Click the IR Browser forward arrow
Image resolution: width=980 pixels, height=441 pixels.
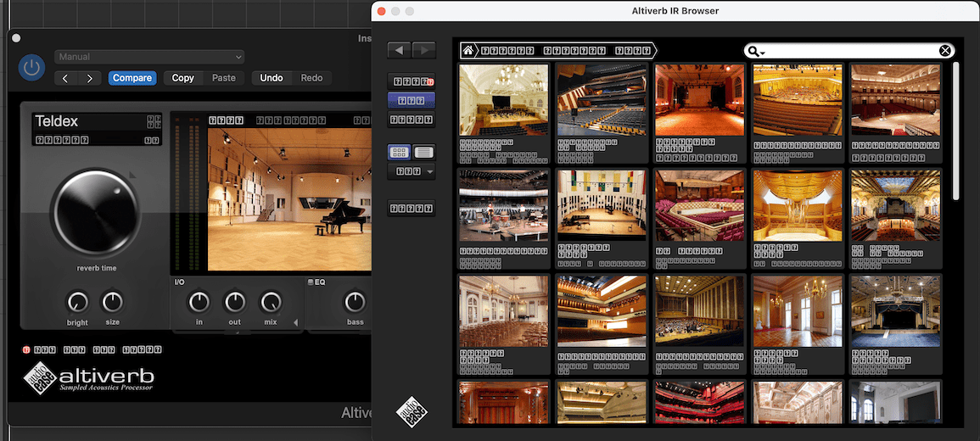[423, 50]
